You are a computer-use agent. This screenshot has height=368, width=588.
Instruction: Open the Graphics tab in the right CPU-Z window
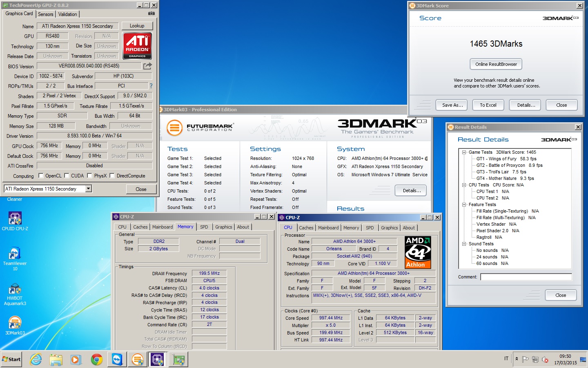[389, 228]
